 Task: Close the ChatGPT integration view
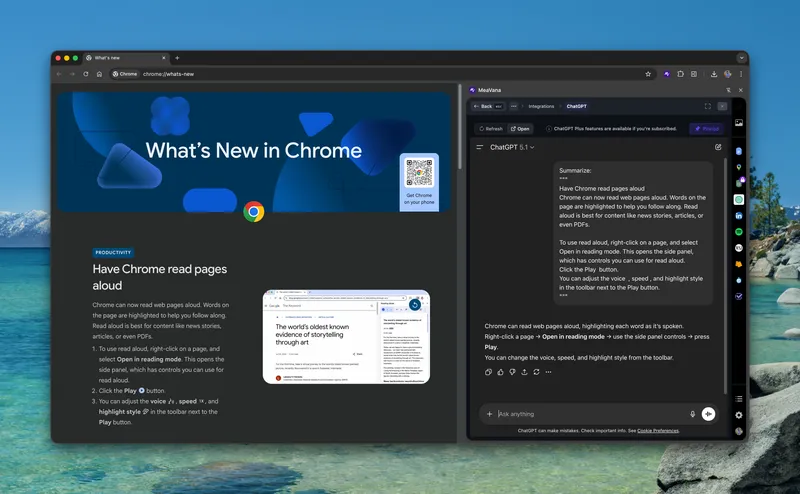pyautogui.click(x=722, y=106)
